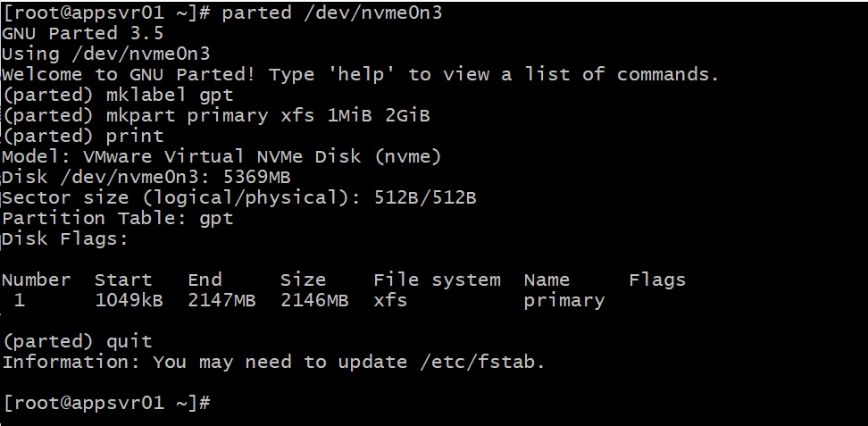This screenshot has width=868, height=426.
Task: Click the 'Number' column header
Action: click(37, 280)
